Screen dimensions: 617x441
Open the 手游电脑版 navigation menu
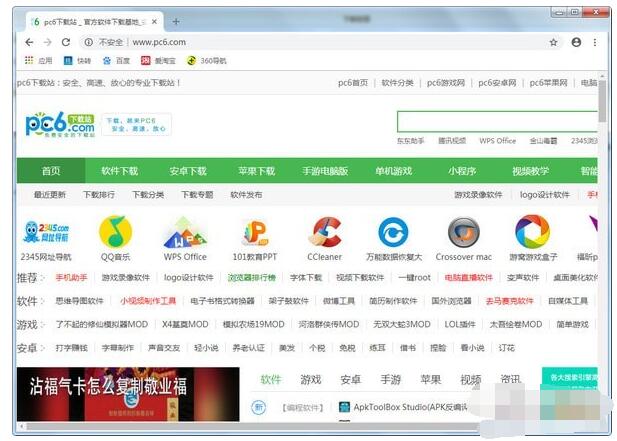click(x=325, y=171)
